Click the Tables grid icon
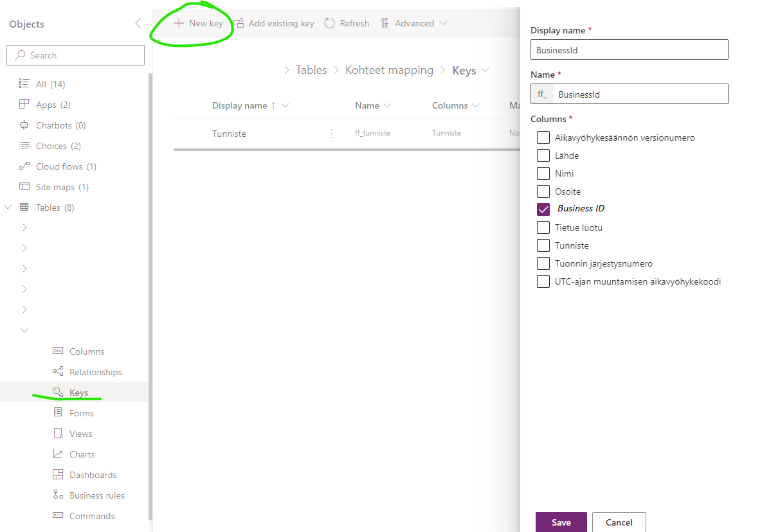Image resolution: width=780 pixels, height=532 pixels. (x=24, y=208)
